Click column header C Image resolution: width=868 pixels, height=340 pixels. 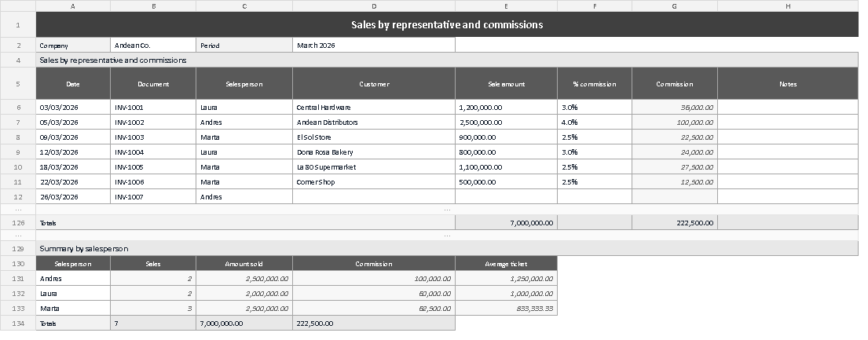244,6
